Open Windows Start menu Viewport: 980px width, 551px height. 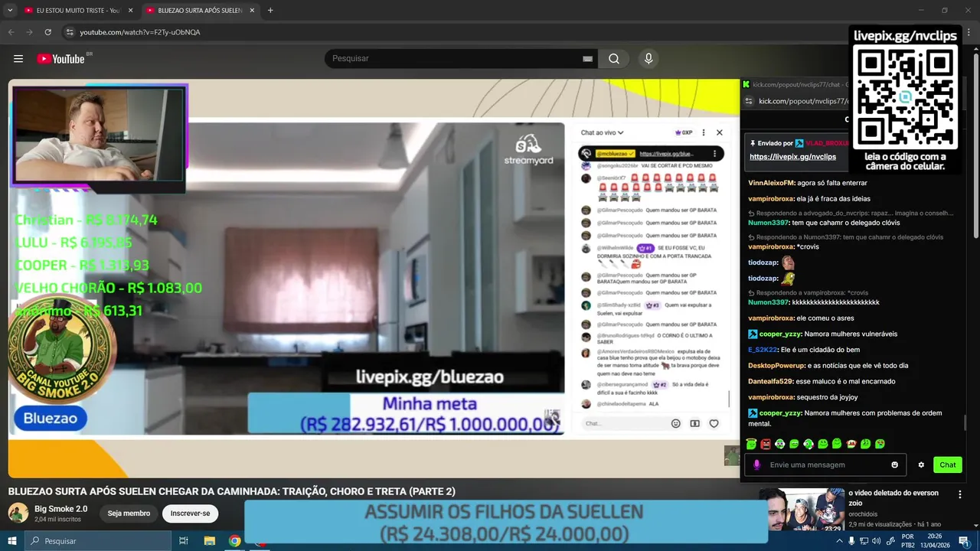click(12, 541)
